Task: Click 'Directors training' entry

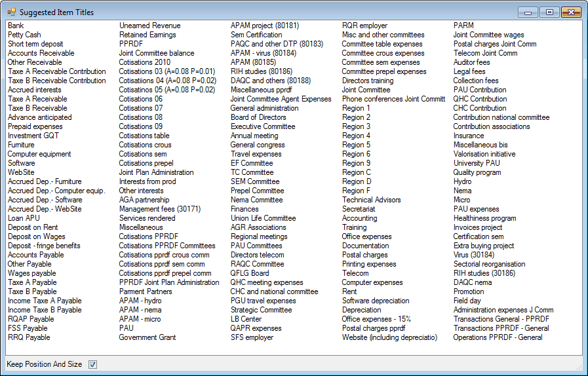Action: coord(368,81)
